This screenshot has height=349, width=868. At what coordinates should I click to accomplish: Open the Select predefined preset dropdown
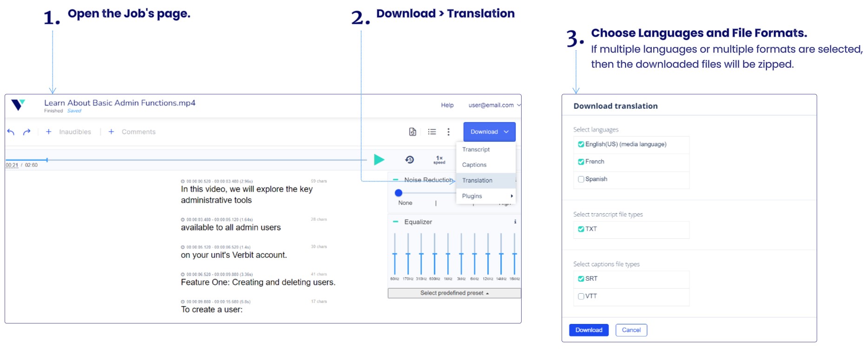point(454,293)
